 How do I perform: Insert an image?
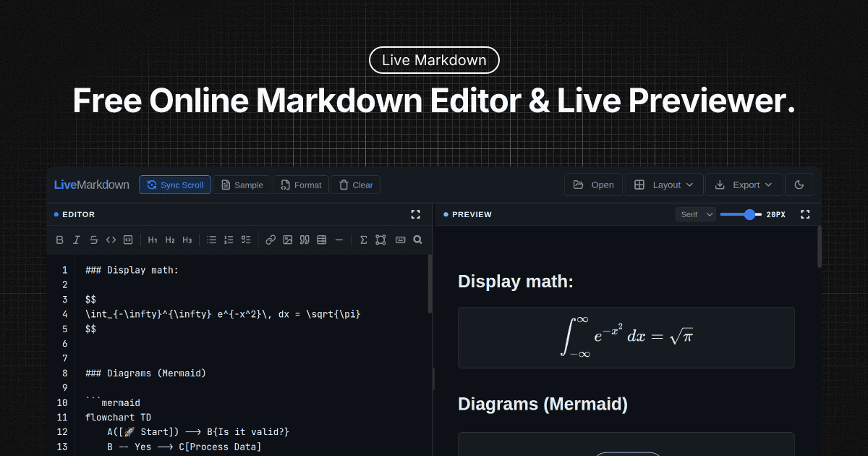point(288,240)
